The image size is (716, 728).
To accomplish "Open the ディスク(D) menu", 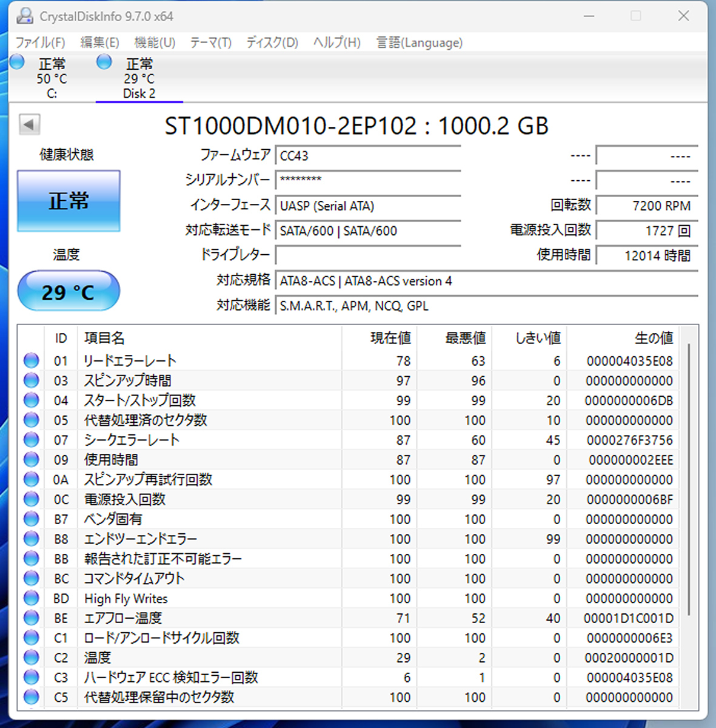I will 272,42.
